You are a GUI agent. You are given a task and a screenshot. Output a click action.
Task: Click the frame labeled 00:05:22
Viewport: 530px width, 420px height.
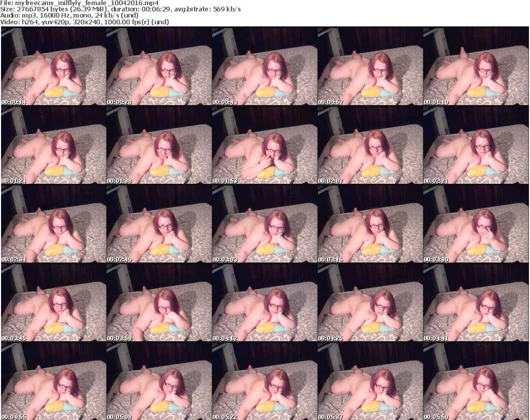pyautogui.click(x=264, y=381)
